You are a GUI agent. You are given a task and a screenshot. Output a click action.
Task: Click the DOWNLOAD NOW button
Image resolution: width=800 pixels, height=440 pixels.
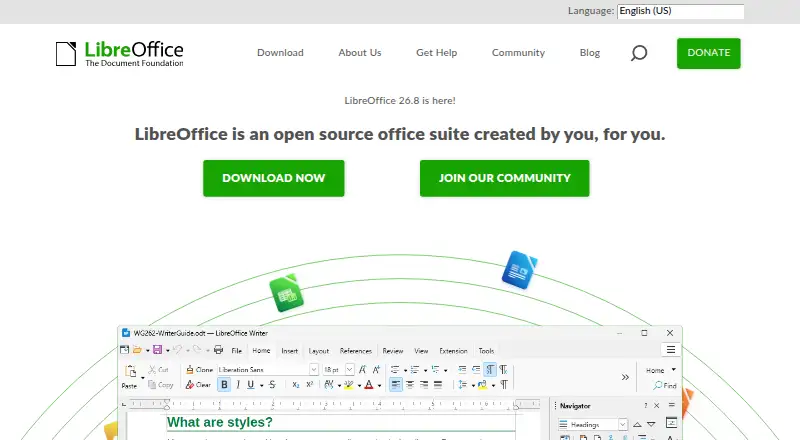tap(273, 178)
